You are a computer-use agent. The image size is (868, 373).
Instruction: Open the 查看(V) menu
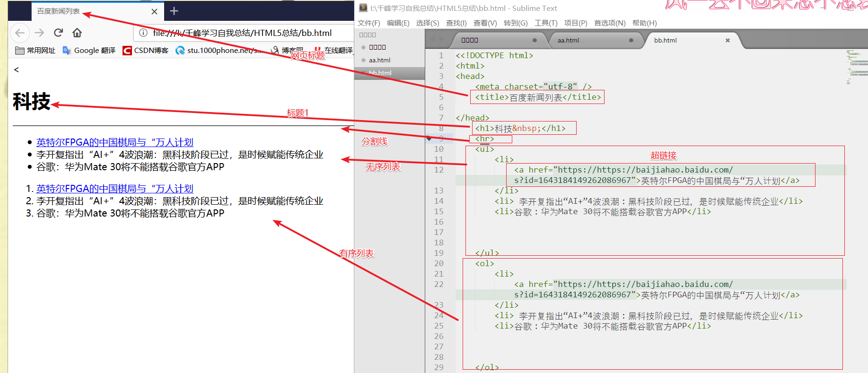click(x=485, y=23)
